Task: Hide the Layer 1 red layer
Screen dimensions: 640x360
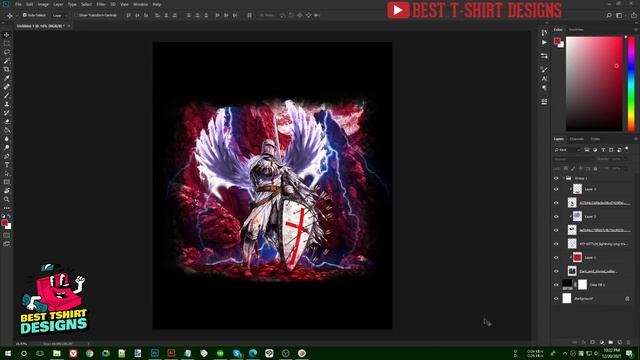Action: [556, 258]
